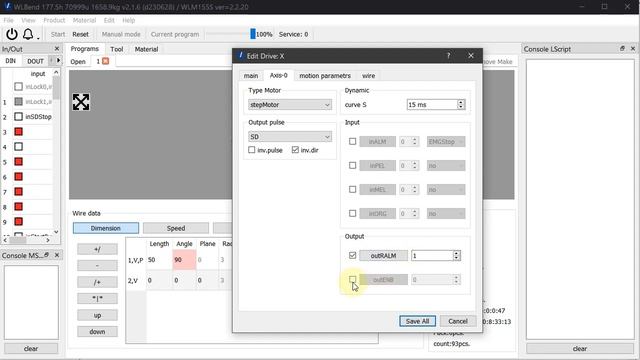
Task: Close the Console LScript panel
Action: click(633, 49)
